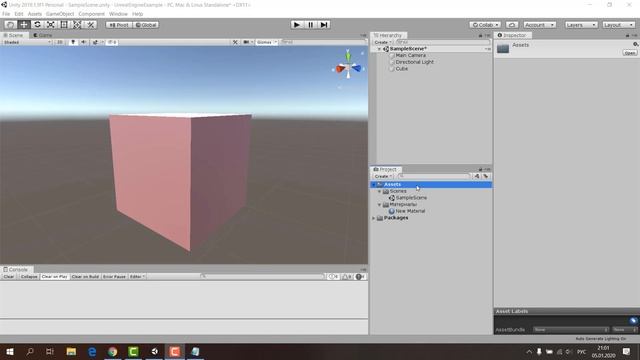Open Gizmos dropdown

pos(267,42)
